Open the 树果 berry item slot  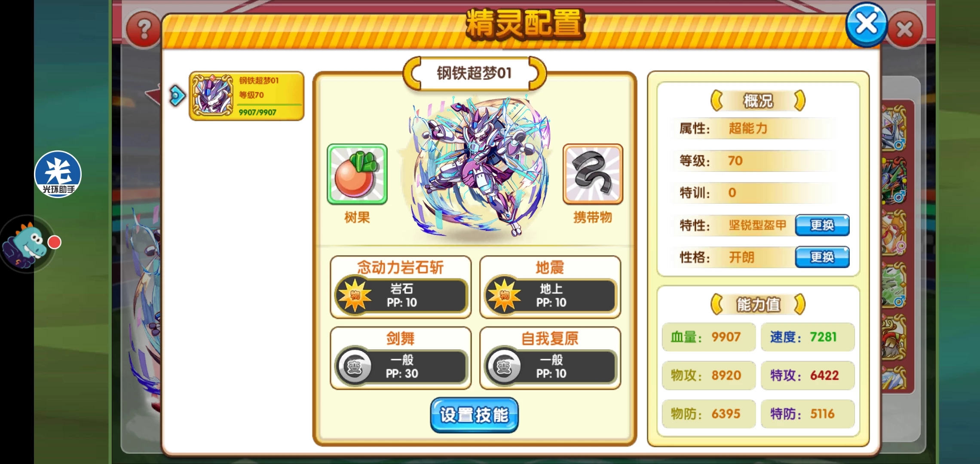tap(357, 174)
